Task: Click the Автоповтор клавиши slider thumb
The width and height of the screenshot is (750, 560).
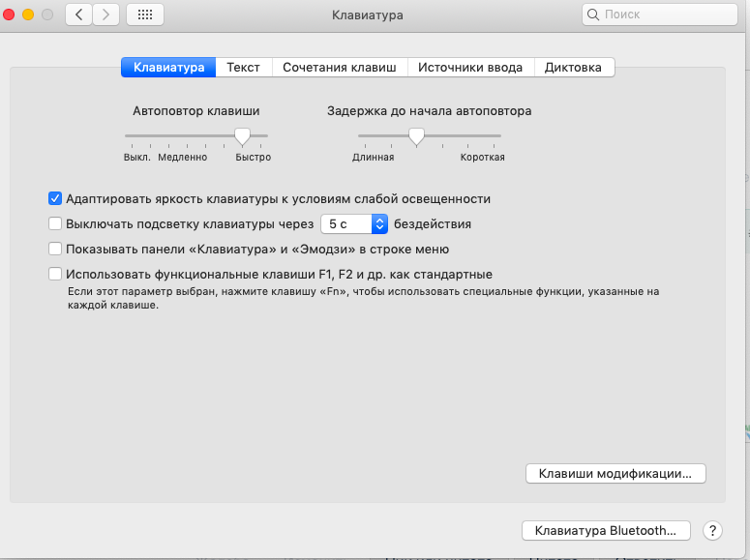Action: click(243, 136)
